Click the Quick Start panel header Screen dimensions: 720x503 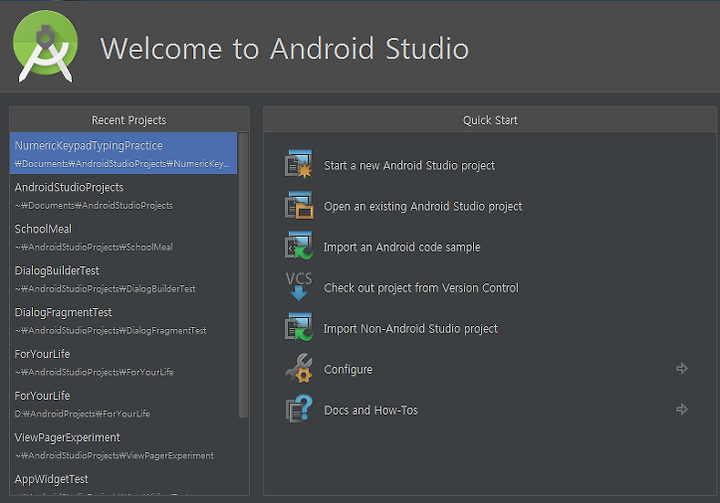point(490,120)
